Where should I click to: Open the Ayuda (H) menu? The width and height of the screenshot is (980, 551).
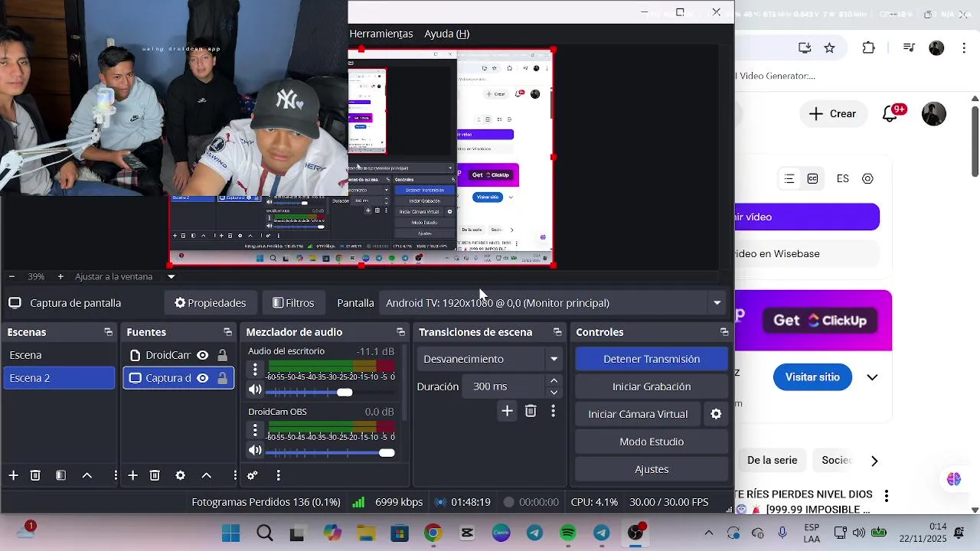click(x=447, y=34)
